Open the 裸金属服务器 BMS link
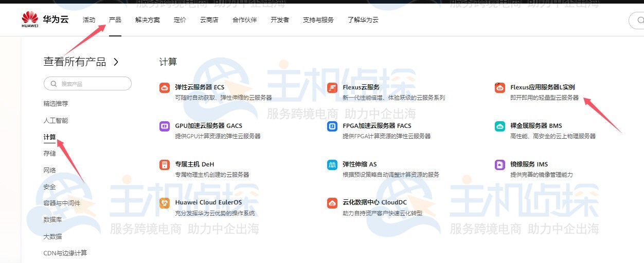The image size is (644, 263). coord(536,126)
